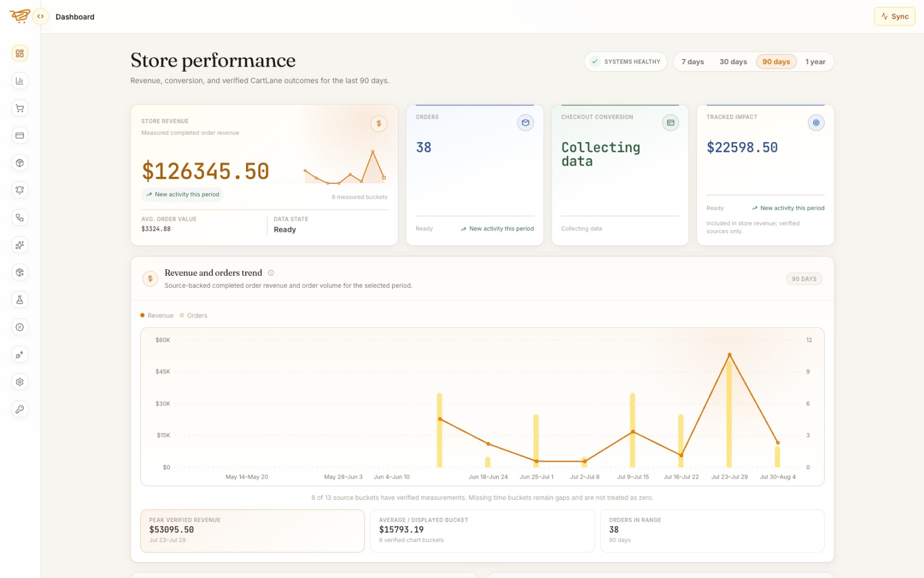Image resolution: width=924 pixels, height=578 pixels.
Task: Open the box products sidebar icon
Action: coord(20,163)
